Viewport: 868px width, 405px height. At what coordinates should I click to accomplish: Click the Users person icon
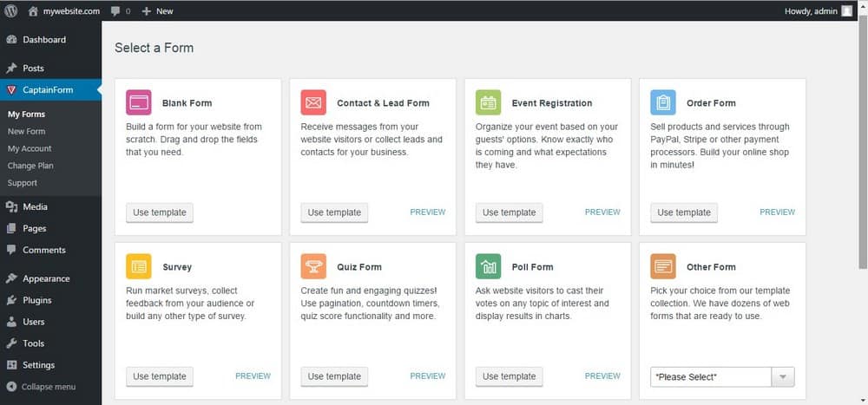click(11, 322)
